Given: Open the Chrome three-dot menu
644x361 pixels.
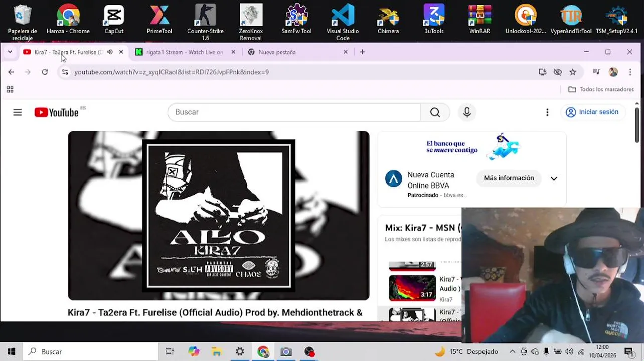Looking at the screenshot, I should point(630,72).
